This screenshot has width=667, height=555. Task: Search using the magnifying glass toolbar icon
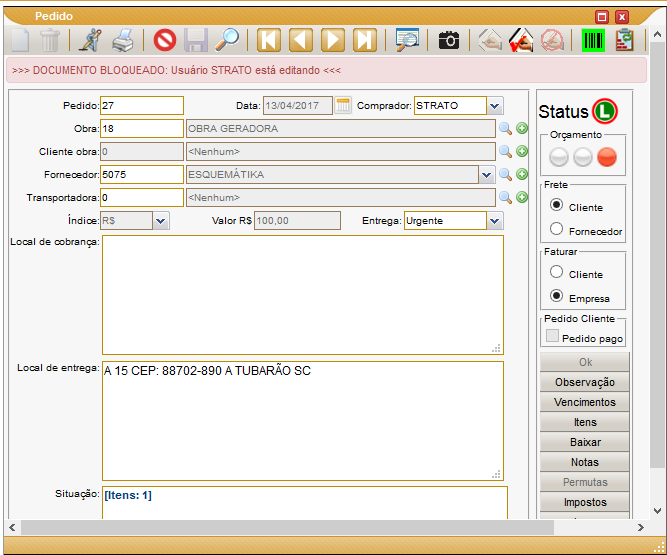[x=227, y=40]
